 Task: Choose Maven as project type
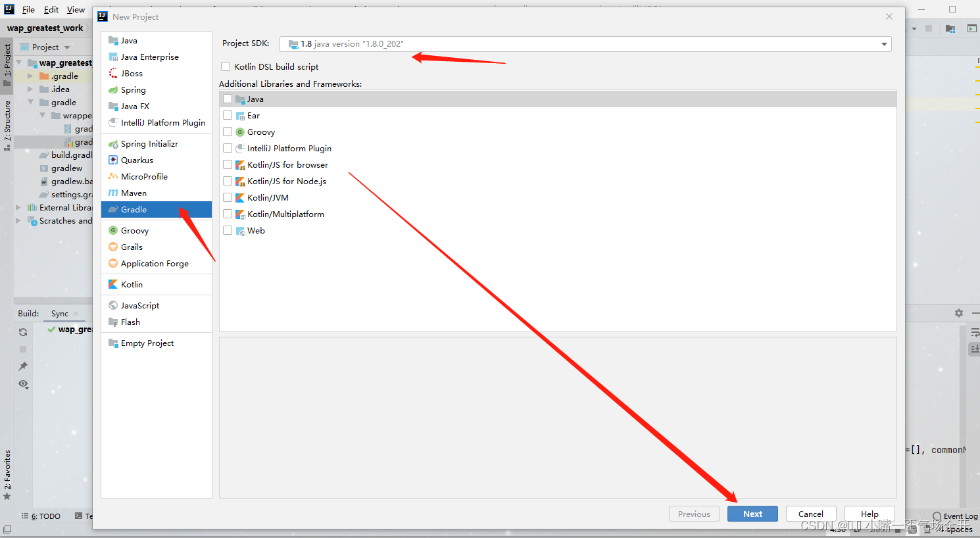point(157,193)
